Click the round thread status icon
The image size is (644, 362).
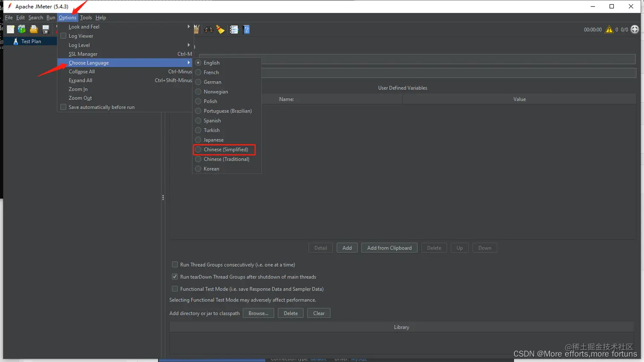coord(635,29)
